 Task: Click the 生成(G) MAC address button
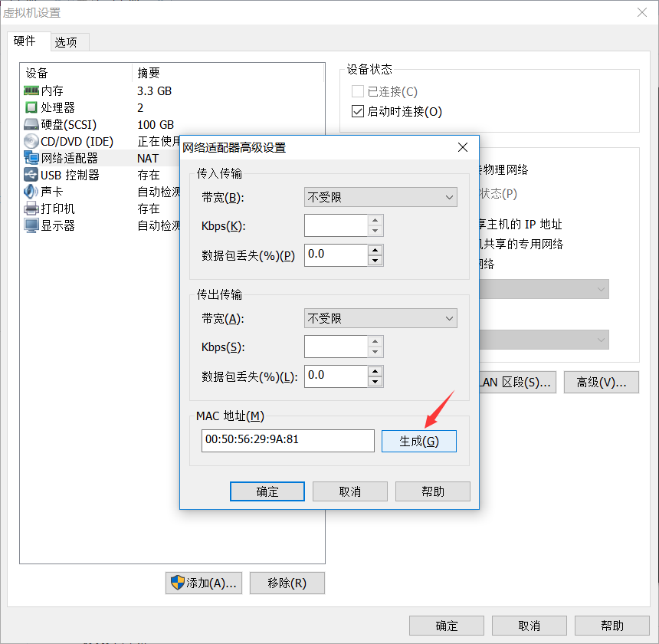click(419, 442)
